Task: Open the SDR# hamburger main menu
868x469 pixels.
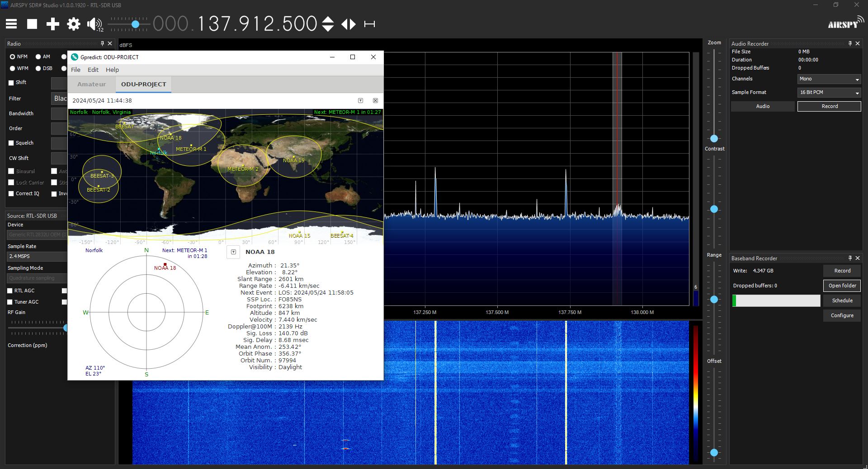Action: pyautogui.click(x=11, y=24)
